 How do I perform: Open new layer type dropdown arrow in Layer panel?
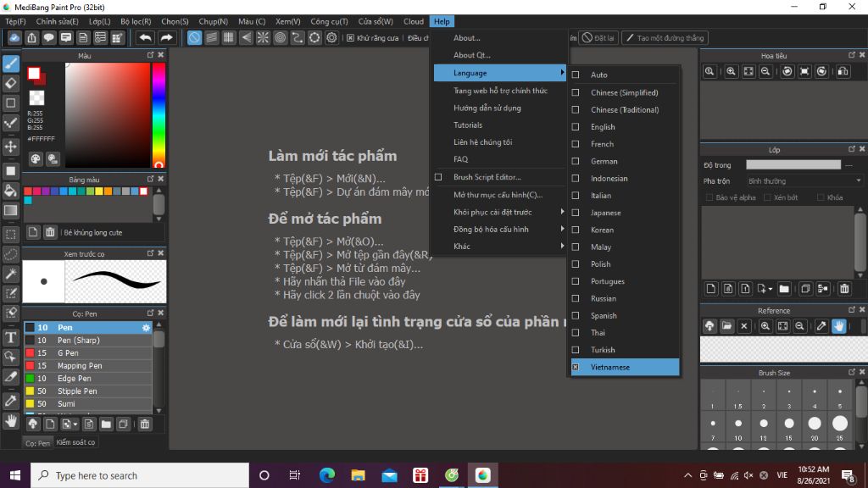[x=771, y=289]
